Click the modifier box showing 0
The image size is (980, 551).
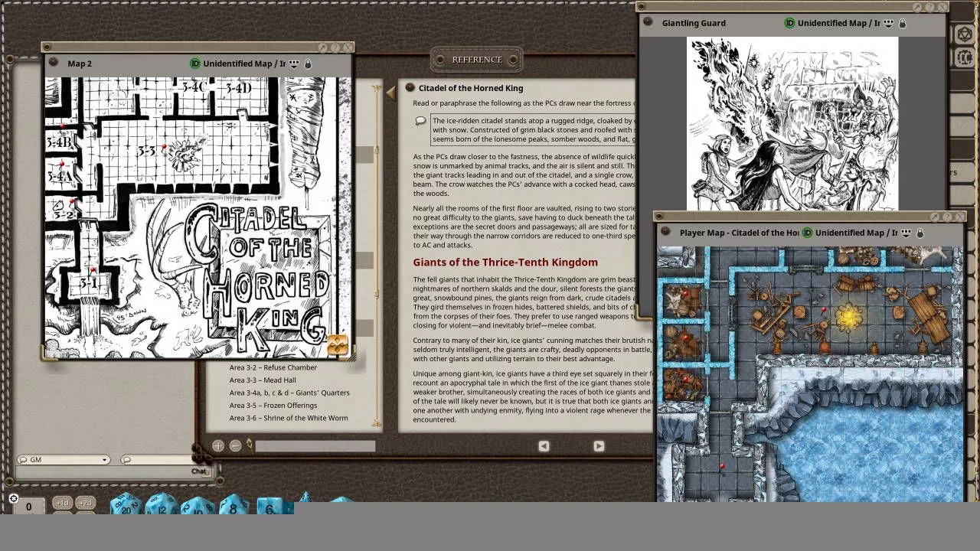pyautogui.click(x=29, y=507)
